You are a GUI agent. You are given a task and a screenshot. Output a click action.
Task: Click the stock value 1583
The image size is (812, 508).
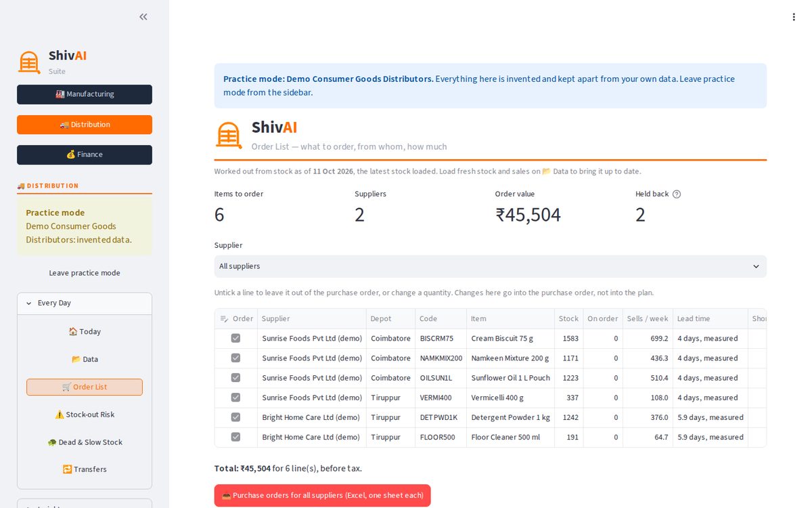click(569, 338)
